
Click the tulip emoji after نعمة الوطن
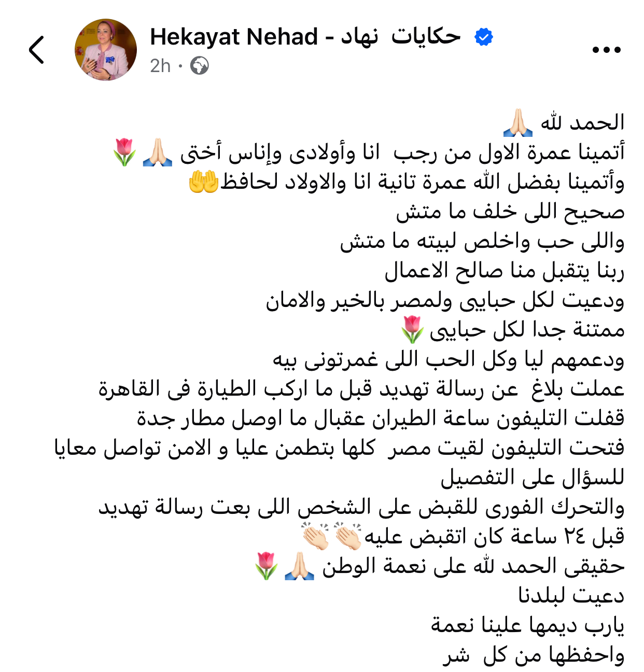pyautogui.click(x=266, y=566)
